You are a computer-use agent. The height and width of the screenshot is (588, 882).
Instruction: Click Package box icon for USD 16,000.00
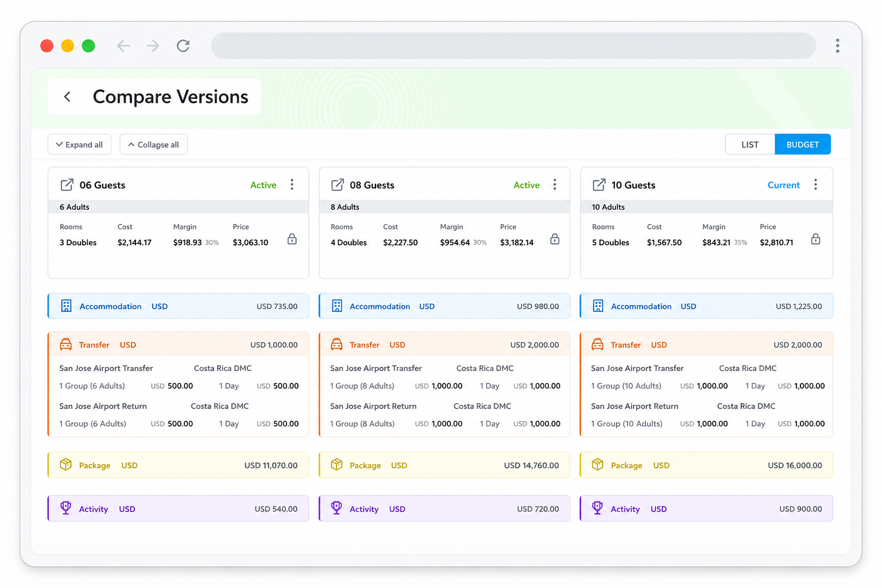click(598, 465)
